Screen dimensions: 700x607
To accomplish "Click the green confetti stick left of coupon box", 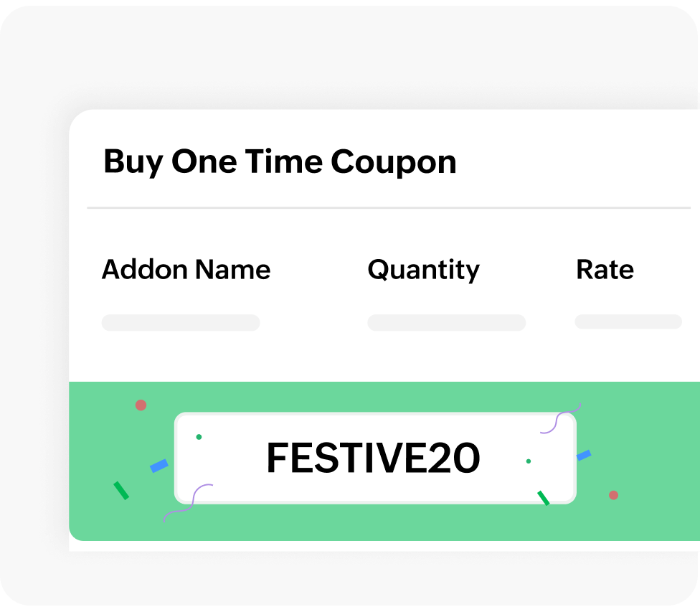I will pos(121,491).
